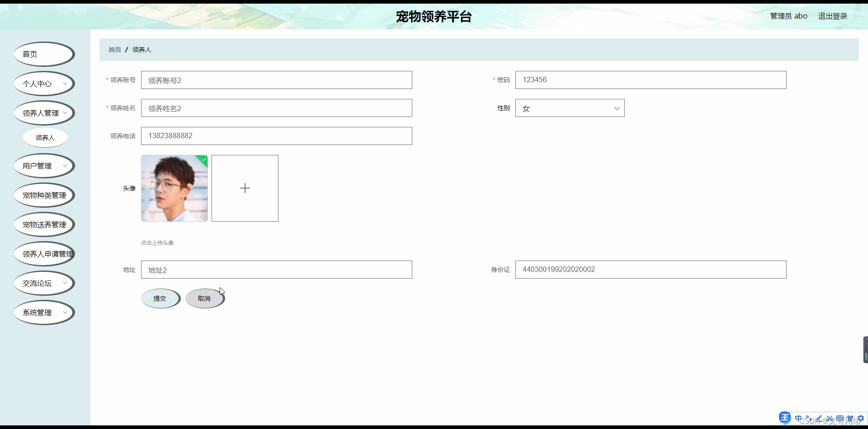Screen dimensions: 868x429
Task: Collapse the 领养人管理 sidebar chevron
Action: click(66, 113)
